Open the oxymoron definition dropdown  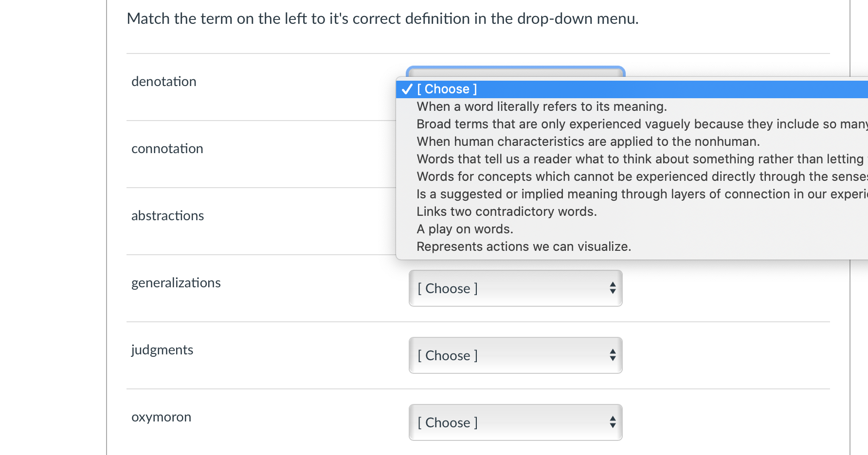click(x=515, y=423)
